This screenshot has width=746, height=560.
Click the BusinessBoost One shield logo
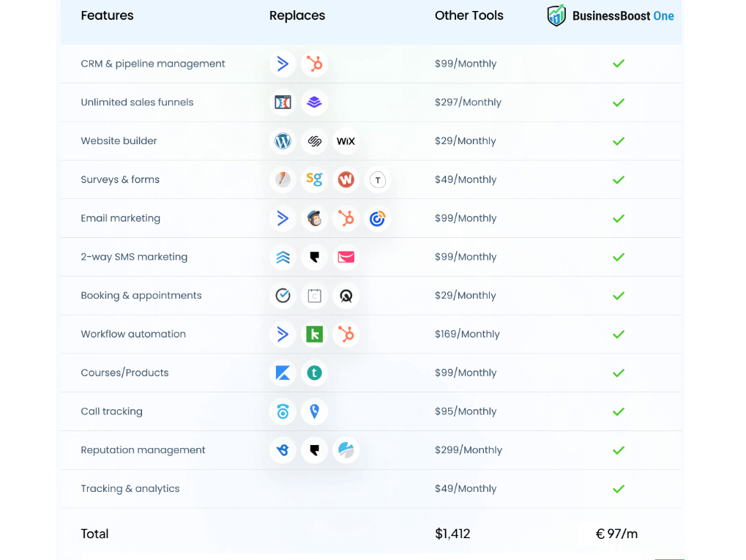coord(557,15)
